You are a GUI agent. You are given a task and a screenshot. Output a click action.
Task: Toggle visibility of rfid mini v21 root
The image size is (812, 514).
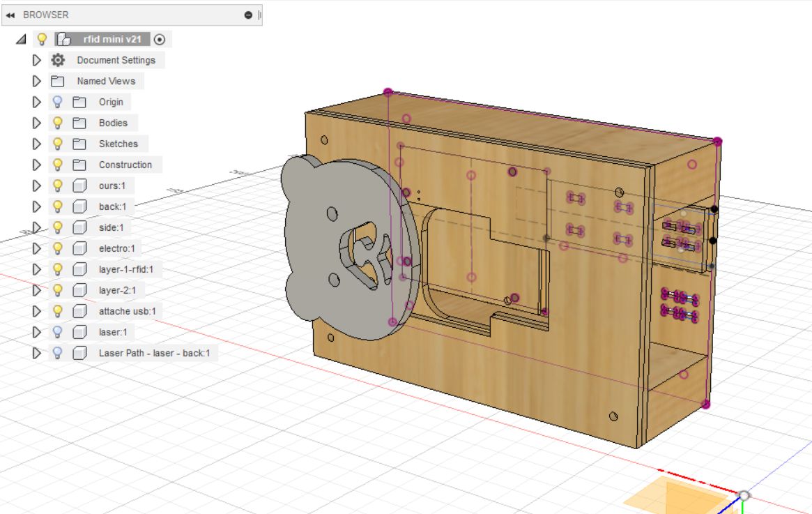[42, 39]
